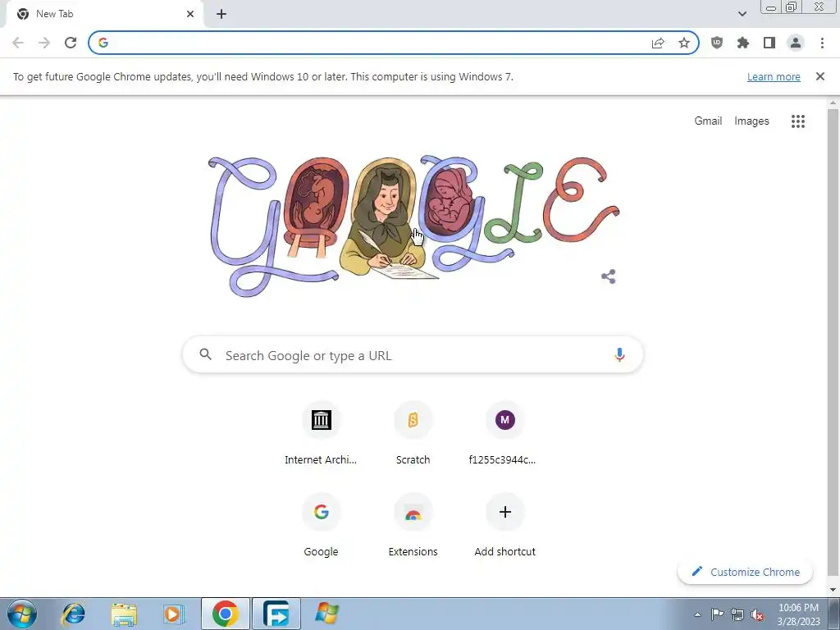Screen dimensions: 840x630
Task: Open the taskbar clock and date
Action: [x=798, y=614]
